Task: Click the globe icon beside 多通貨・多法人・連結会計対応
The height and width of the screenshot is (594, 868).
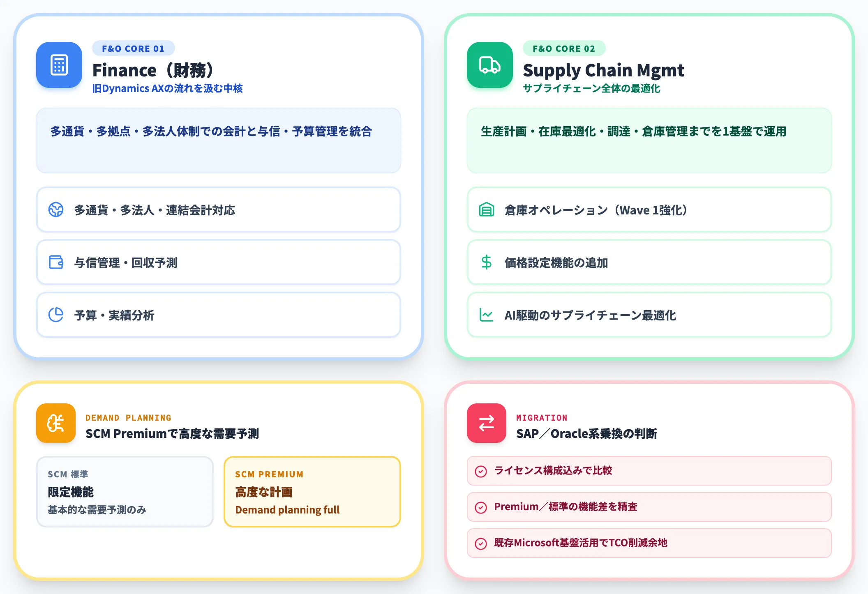Action: (x=56, y=210)
